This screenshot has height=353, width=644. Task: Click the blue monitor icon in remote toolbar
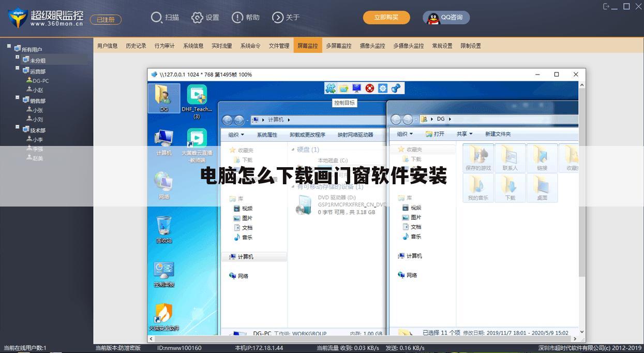pos(357,89)
